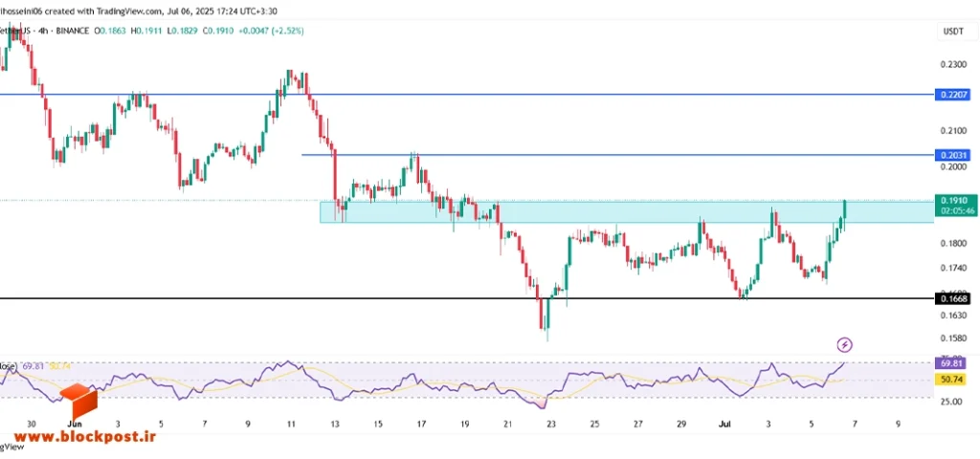Click the open value O0.1863

(109, 30)
